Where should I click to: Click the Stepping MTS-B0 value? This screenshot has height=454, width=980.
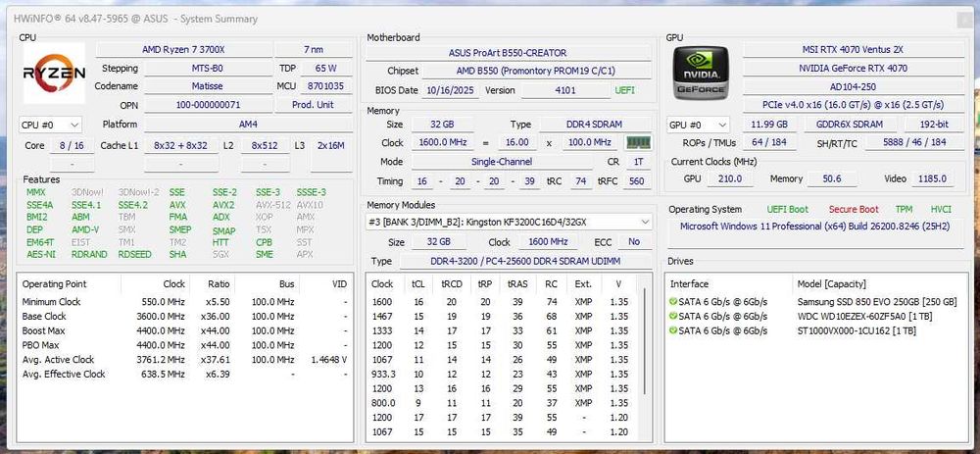[208, 69]
